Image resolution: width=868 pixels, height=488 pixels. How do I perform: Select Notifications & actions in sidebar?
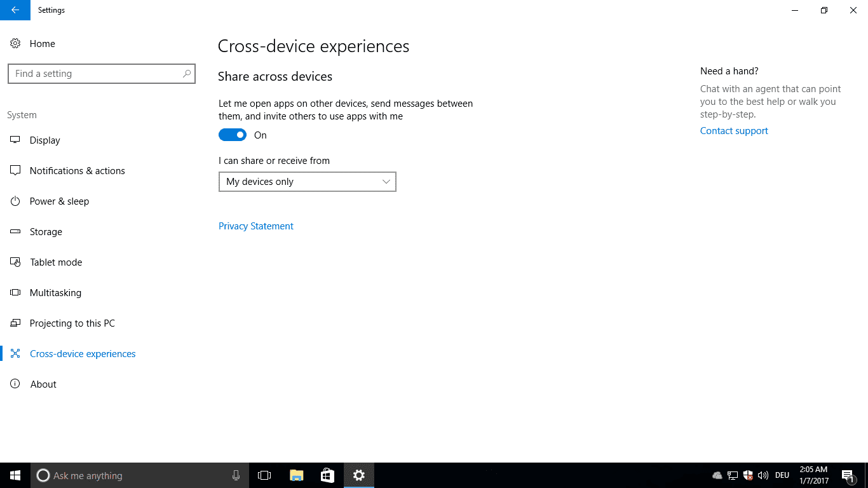click(x=77, y=171)
